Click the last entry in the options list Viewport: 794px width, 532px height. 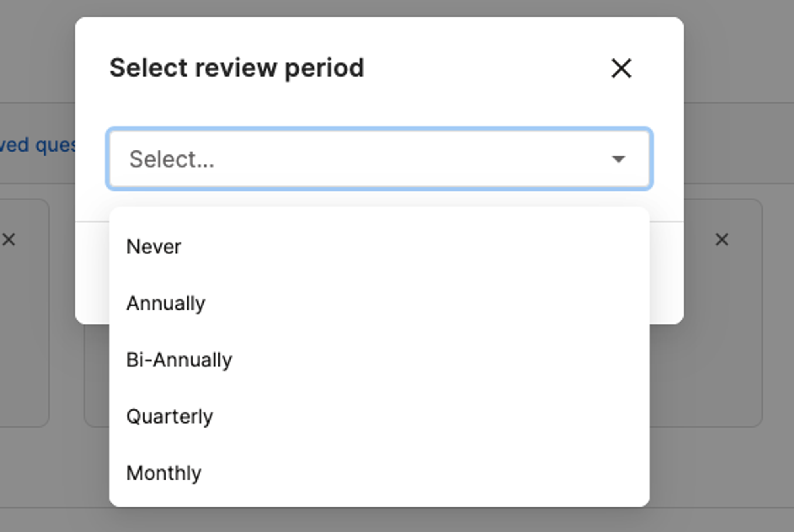[380, 473]
